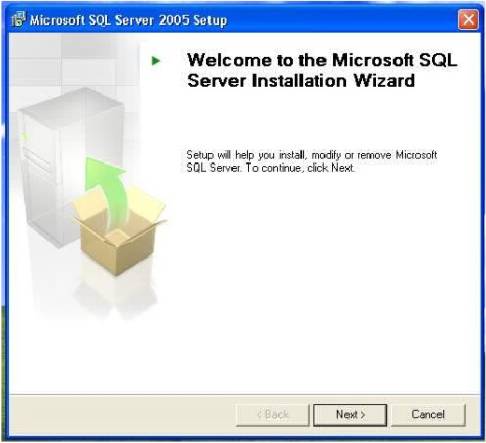This screenshot has height=443, width=486.
Task: Close the SQL Server 2005 Setup window
Action: [x=468, y=20]
